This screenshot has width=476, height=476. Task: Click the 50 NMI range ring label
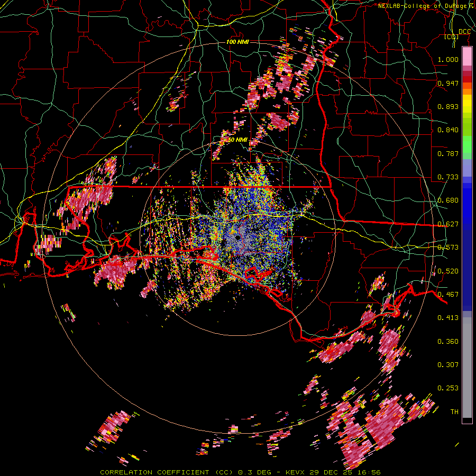pyautogui.click(x=237, y=140)
